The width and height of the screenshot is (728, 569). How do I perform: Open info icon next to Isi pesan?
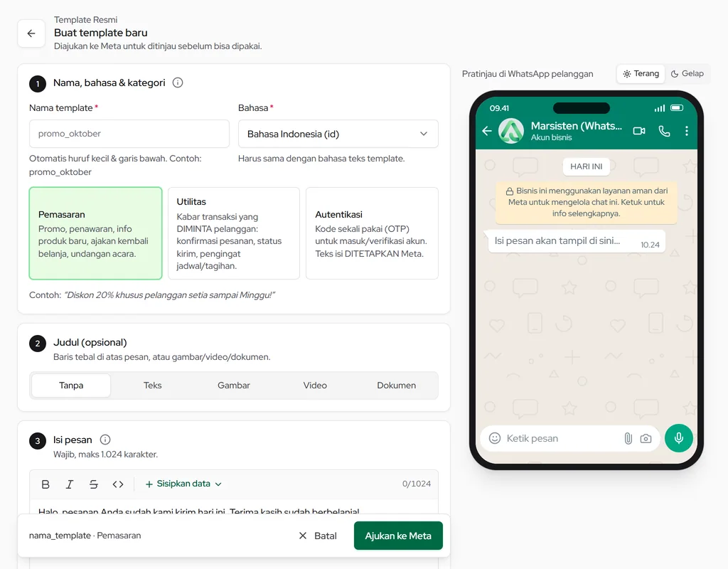tap(105, 440)
